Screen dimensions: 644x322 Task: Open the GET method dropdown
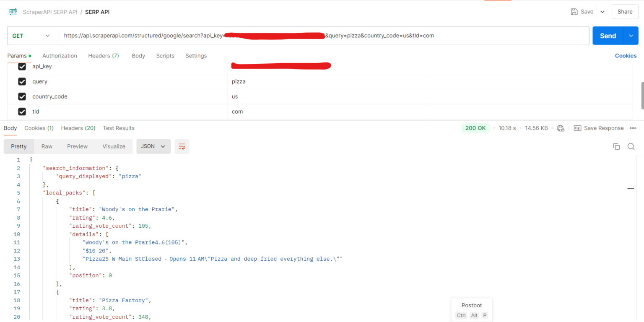47,36
